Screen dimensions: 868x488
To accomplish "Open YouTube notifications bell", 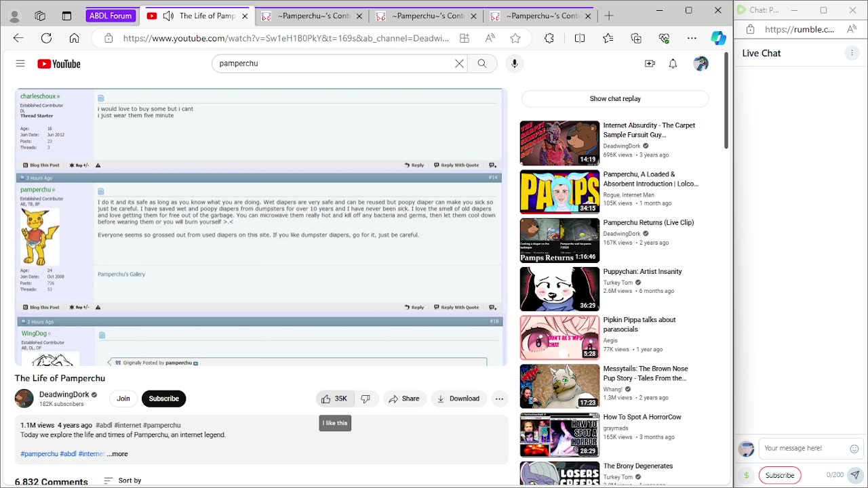I will (673, 64).
